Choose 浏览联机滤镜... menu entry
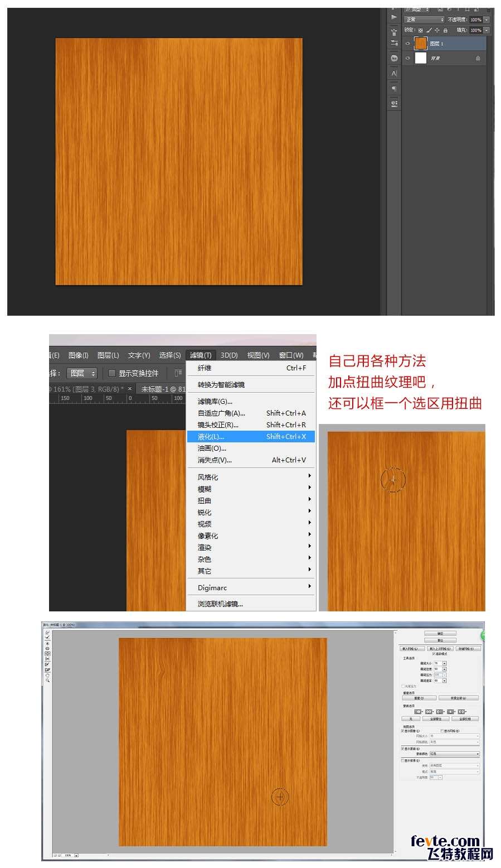The image size is (501, 868). pos(251,604)
